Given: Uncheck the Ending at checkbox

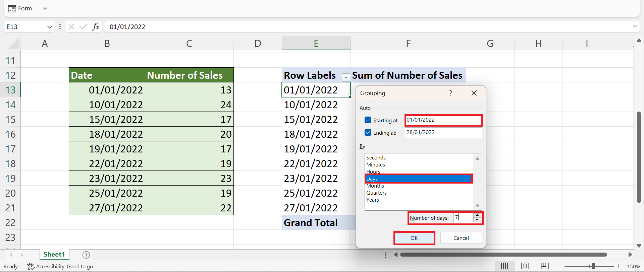Looking at the screenshot, I should click(368, 133).
